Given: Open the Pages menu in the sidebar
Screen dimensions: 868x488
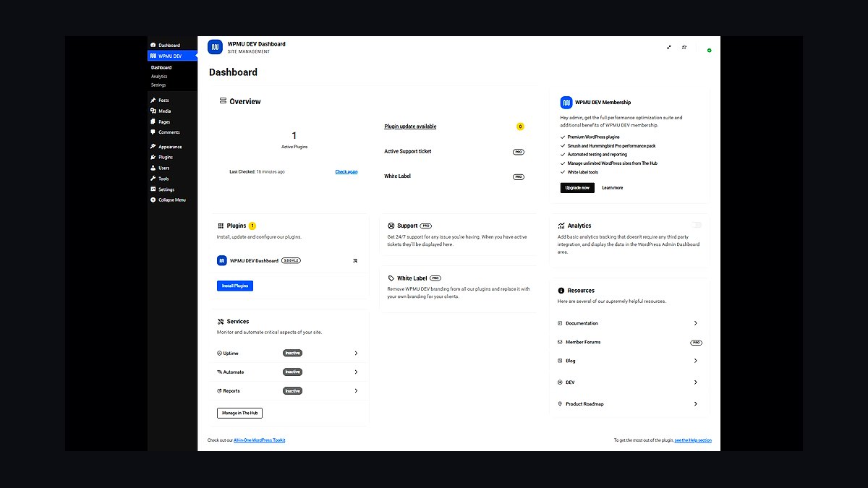Looking at the screenshot, I should tap(172, 122).
